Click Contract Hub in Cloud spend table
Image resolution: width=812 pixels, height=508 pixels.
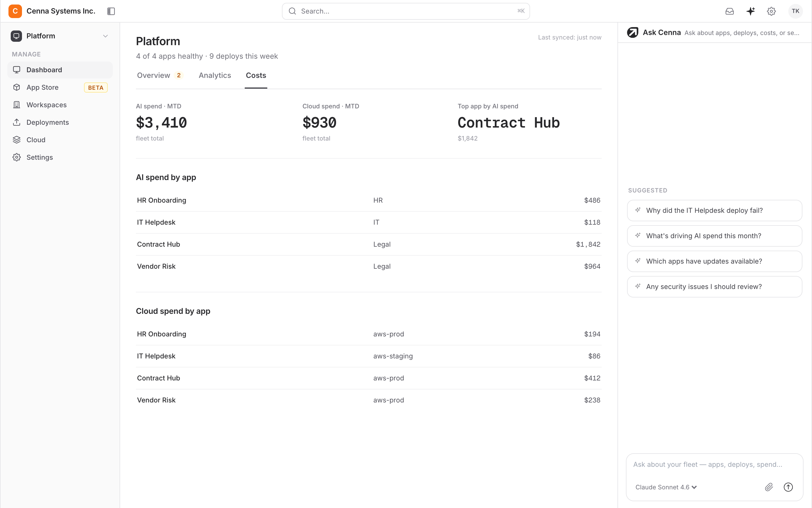(x=158, y=378)
